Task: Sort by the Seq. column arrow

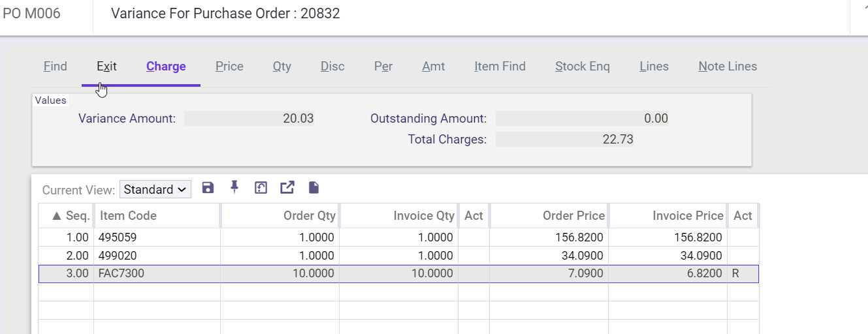Action: tap(57, 216)
